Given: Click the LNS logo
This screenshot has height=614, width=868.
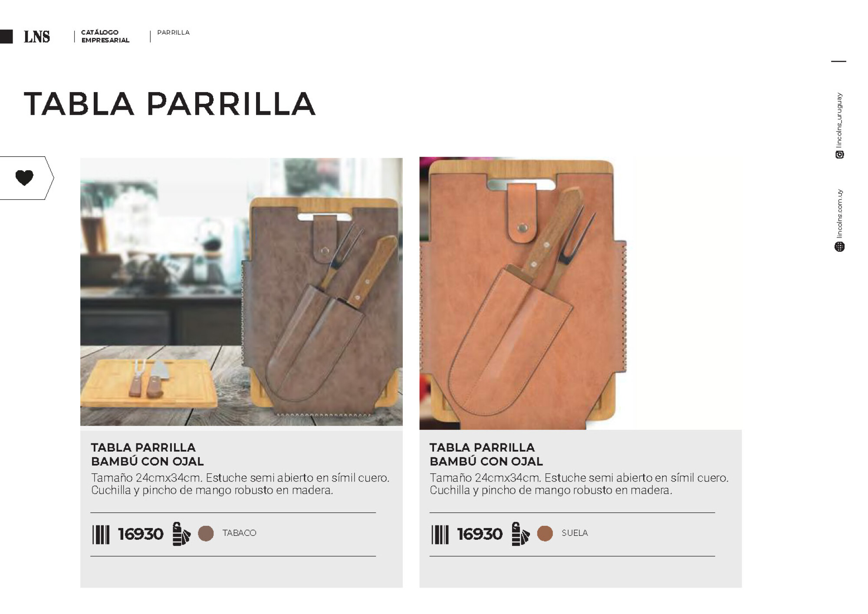Looking at the screenshot, I should pos(37,37).
